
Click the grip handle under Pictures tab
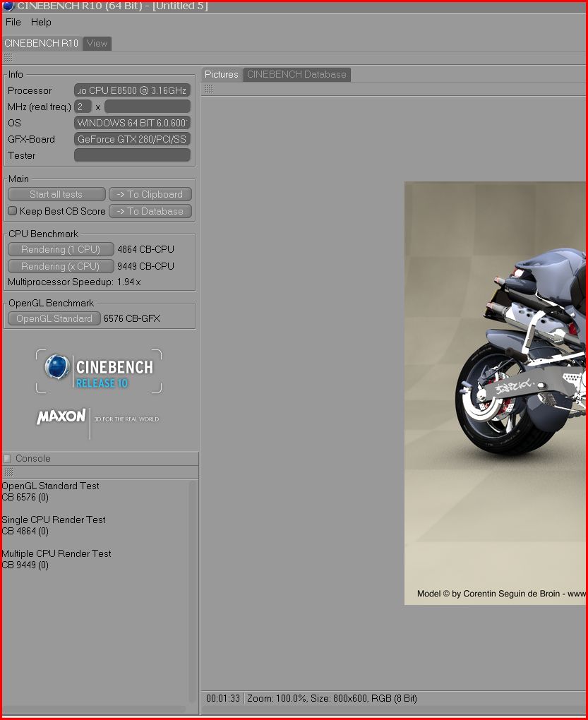click(208, 89)
